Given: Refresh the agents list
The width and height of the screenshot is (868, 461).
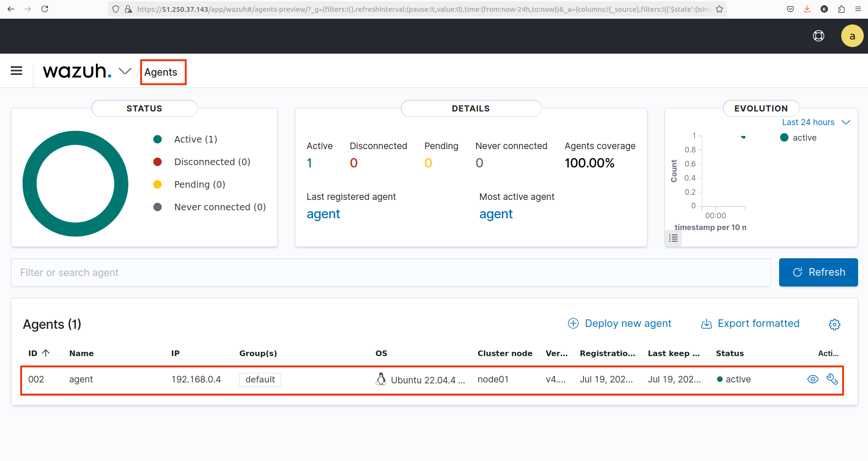Looking at the screenshot, I should point(818,272).
